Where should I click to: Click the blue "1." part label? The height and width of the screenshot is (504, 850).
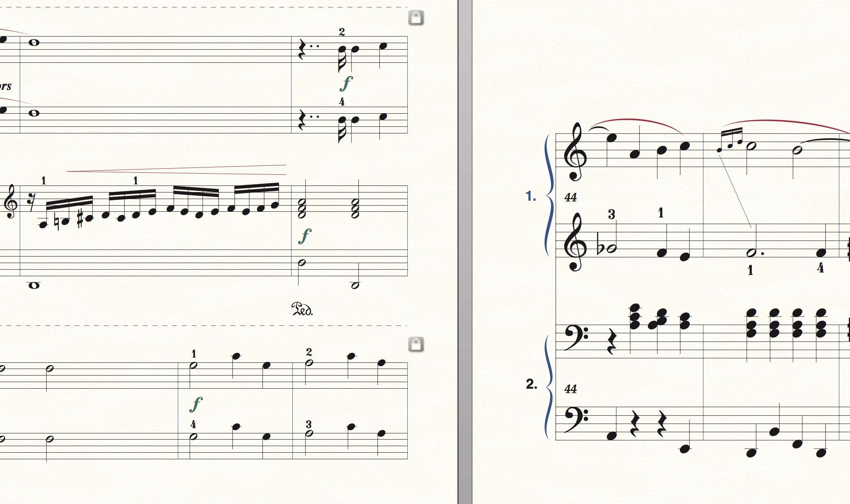coord(531,196)
